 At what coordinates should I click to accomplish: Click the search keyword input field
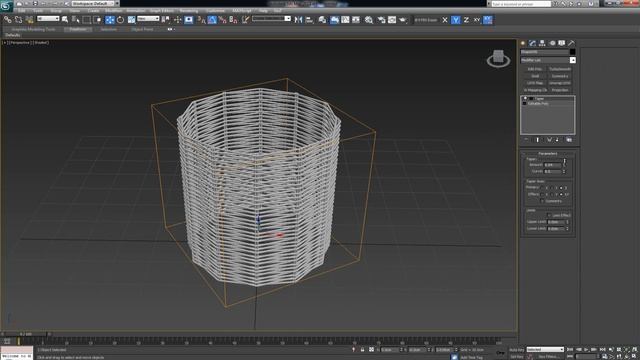tap(520, 4)
